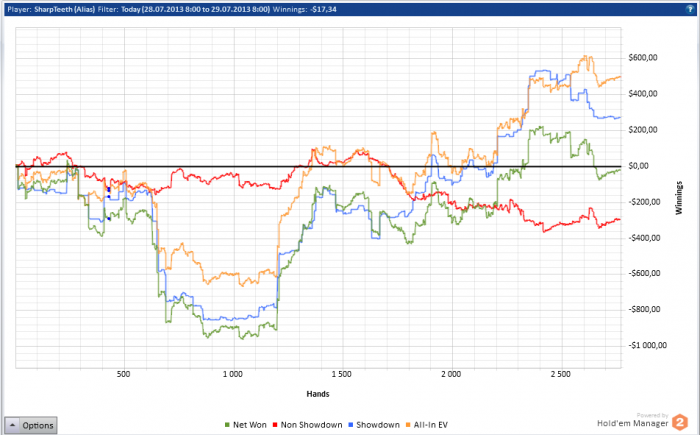Click the -$800,00 axis label
The image size is (700, 435).
(644, 309)
